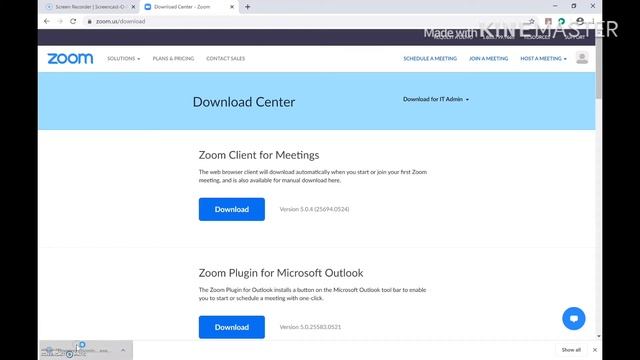The width and height of the screenshot is (640, 360).
Task: Switch to the Screen Recorder tab
Action: point(91,7)
